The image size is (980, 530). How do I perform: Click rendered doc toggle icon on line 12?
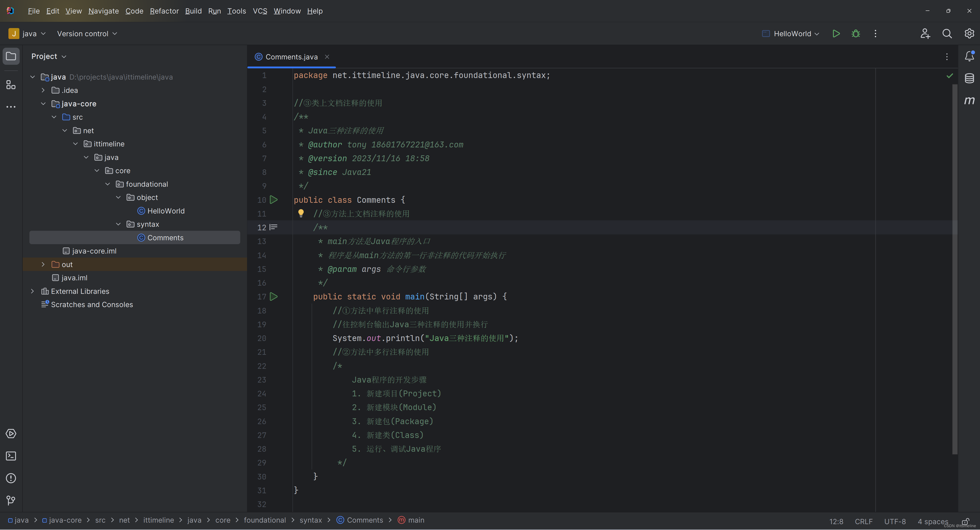[274, 227]
